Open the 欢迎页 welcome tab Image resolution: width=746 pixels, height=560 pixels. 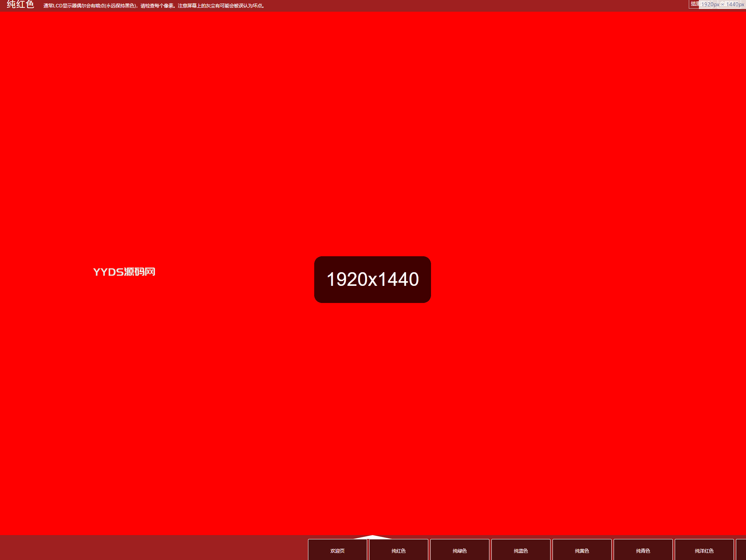(x=337, y=549)
